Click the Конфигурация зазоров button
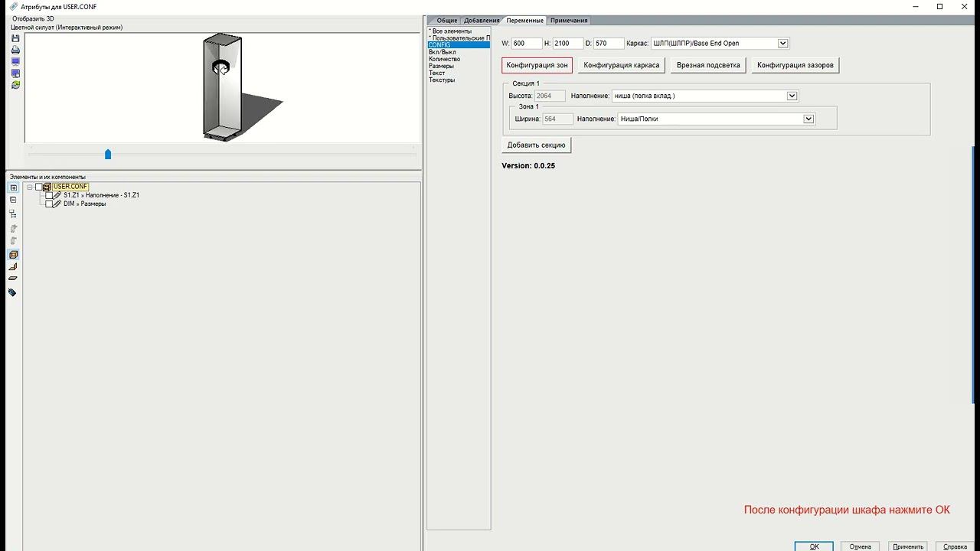980x551 pixels. tap(795, 66)
